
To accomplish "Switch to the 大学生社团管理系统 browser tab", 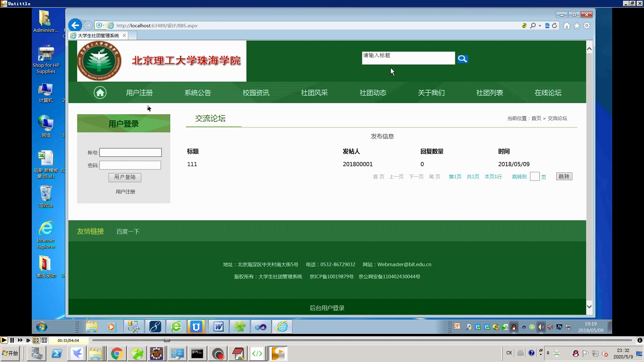I will tap(98, 35).
